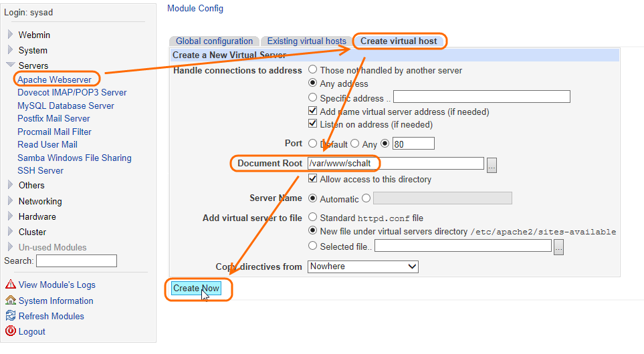
Task: Switch to Global configuration tab
Action: pos(214,41)
